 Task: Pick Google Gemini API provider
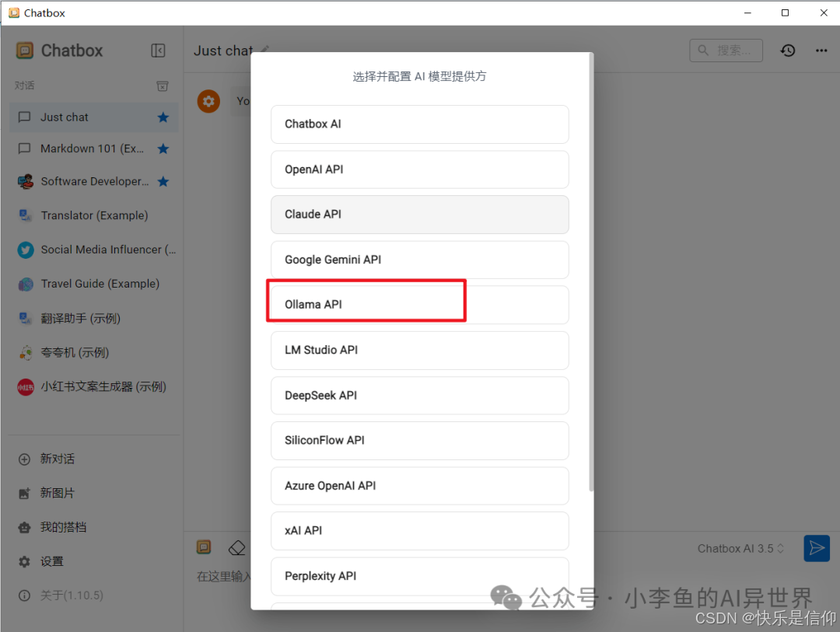tap(419, 260)
